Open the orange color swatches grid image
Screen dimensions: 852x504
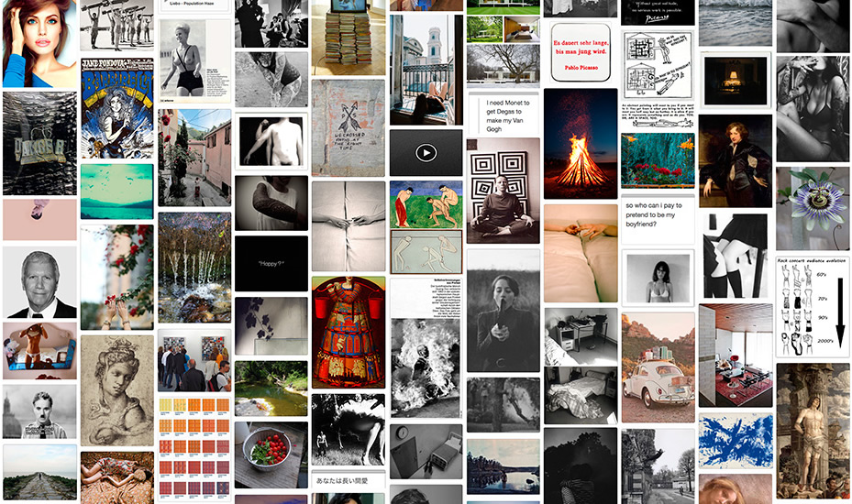[195, 449]
